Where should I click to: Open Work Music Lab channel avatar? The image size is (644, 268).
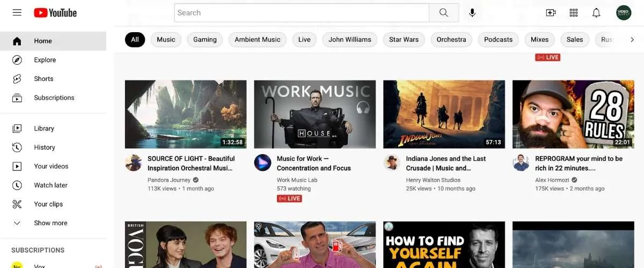(x=263, y=163)
